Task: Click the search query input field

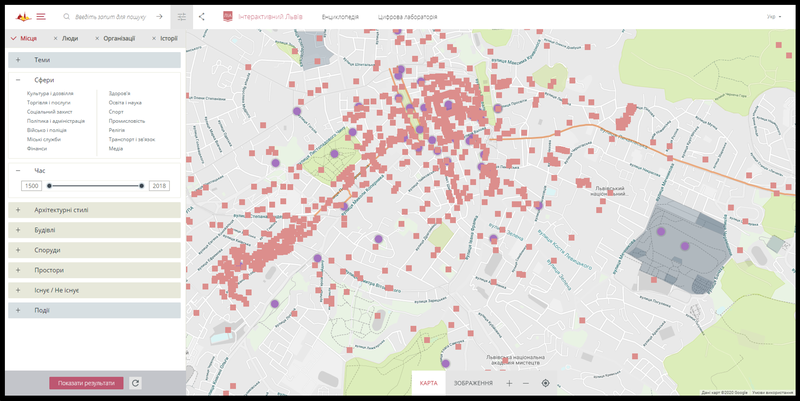Action: tap(112, 17)
